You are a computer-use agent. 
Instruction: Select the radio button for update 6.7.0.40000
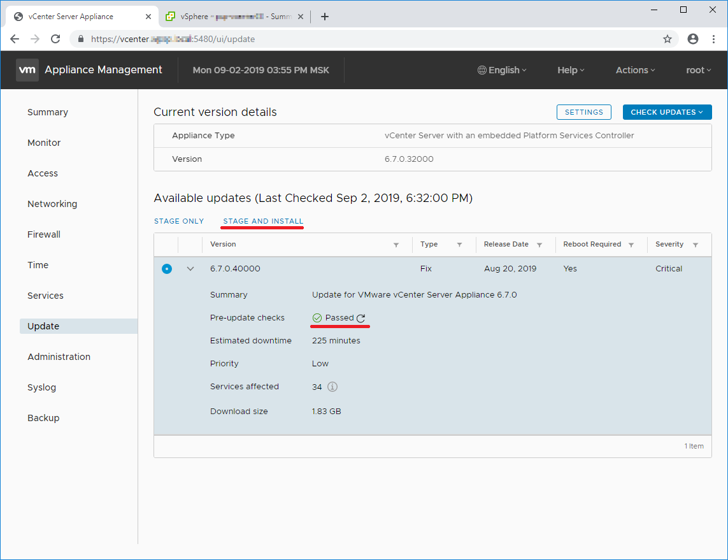point(167,268)
